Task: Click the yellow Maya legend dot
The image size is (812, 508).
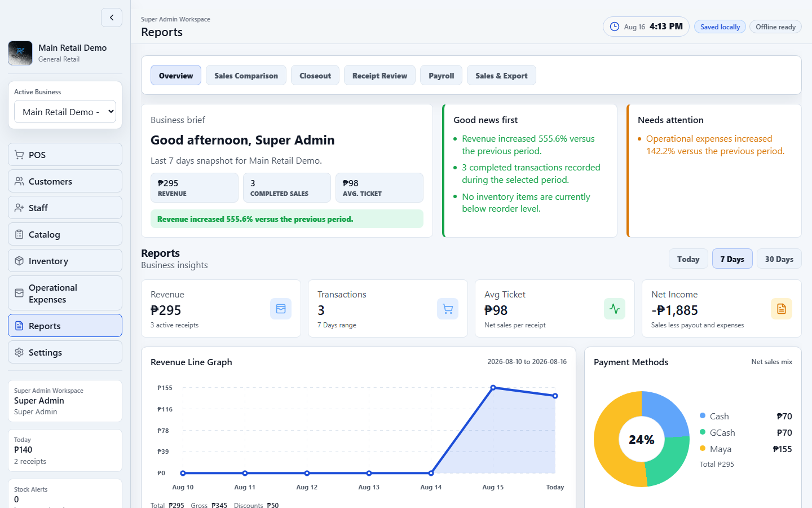Action: pos(703,448)
